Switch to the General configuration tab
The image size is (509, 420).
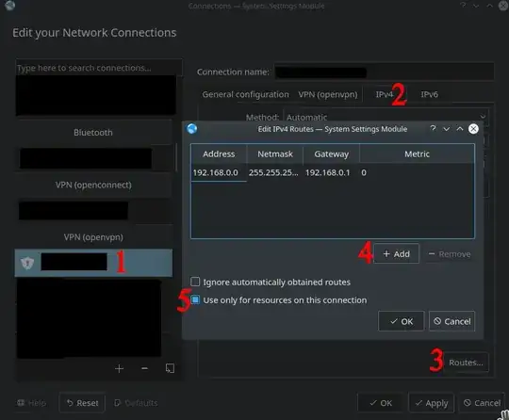coord(245,94)
